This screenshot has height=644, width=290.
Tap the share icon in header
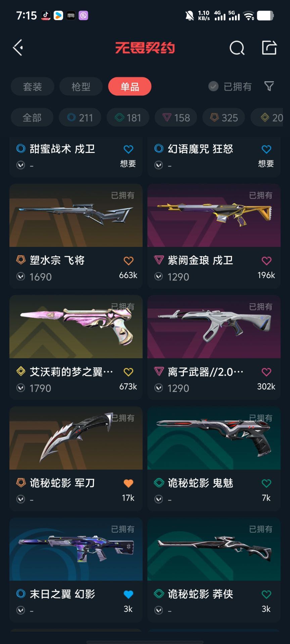[269, 48]
